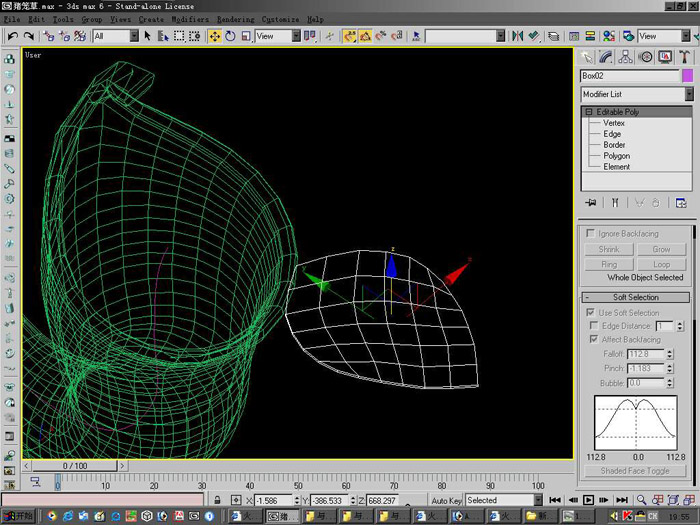Open the Tools menu
This screenshot has height=525, width=700.
(63, 19)
